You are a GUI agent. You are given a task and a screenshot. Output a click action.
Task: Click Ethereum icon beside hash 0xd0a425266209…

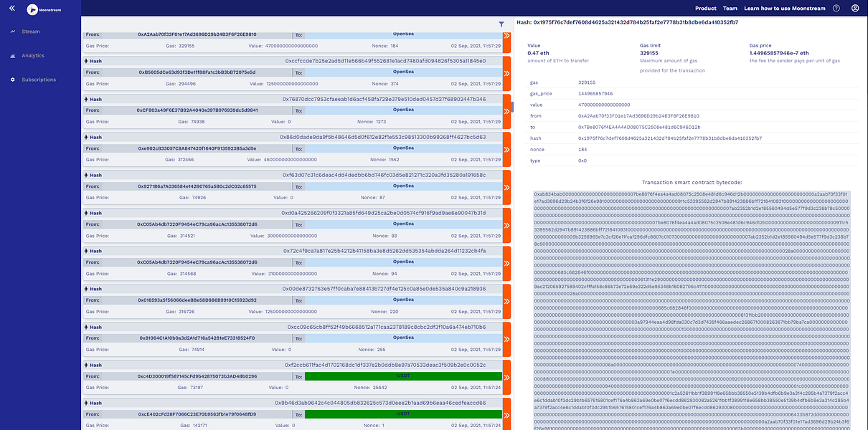pyautogui.click(x=87, y=213)
